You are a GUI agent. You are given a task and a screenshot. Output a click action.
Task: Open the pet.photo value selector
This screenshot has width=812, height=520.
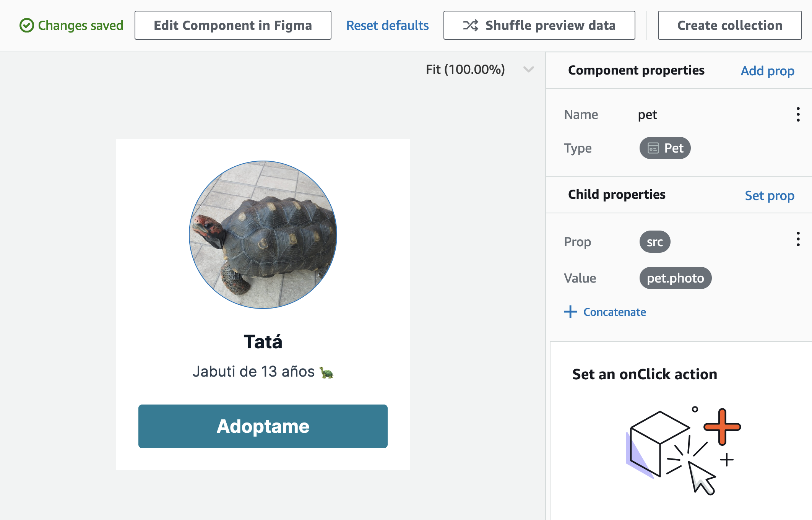pyautogui.click(x=676, y=278)
